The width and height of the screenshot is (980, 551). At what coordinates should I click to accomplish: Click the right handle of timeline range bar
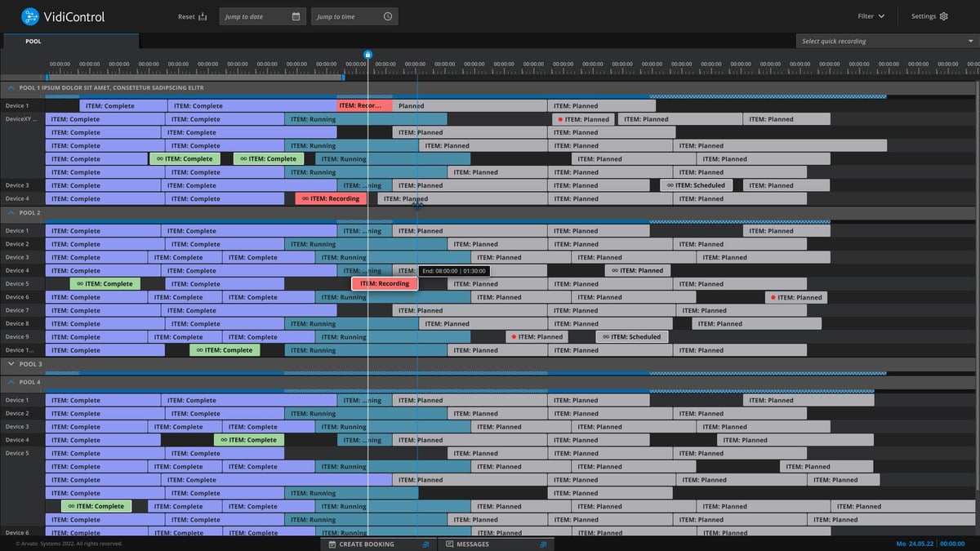pyautogui.click(x=343, y=77)
